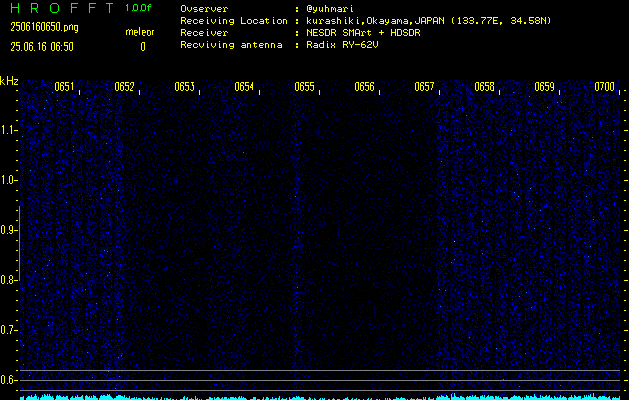Screen dimensions: 629x400
Task: Click the 0700 time marker
Action: 605,87
